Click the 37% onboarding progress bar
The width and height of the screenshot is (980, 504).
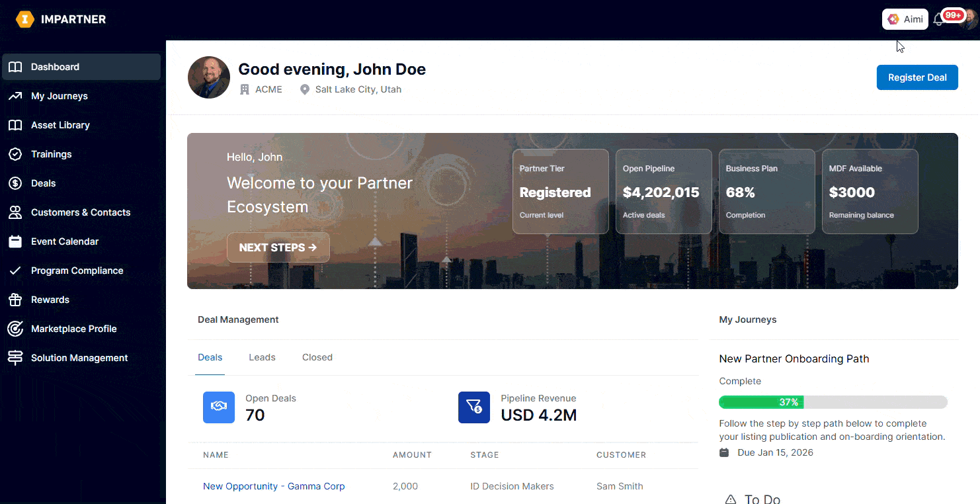pyautogui.click(x=833, y=402)
